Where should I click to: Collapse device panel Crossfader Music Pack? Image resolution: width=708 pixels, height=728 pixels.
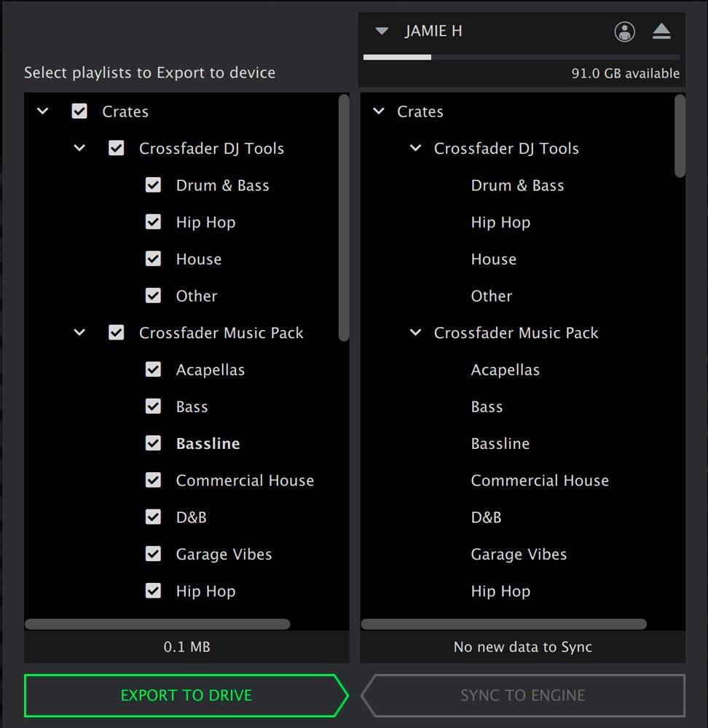pos(415,333)
